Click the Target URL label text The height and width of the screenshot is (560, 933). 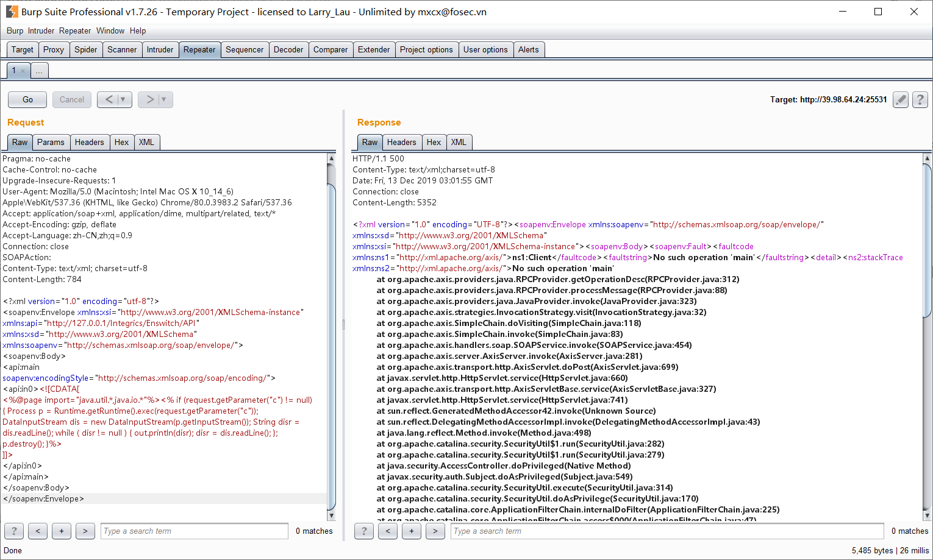click(x=829, y=99)
